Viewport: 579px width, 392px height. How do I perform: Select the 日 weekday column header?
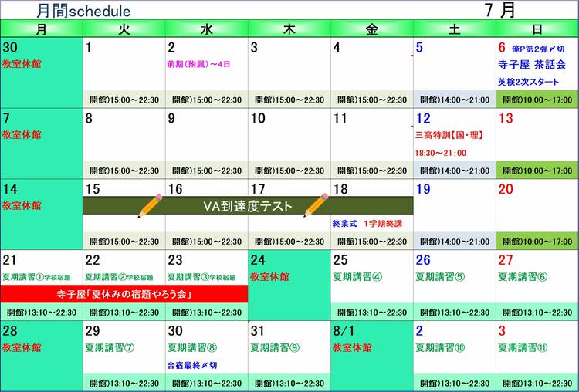tap(537, 29)
